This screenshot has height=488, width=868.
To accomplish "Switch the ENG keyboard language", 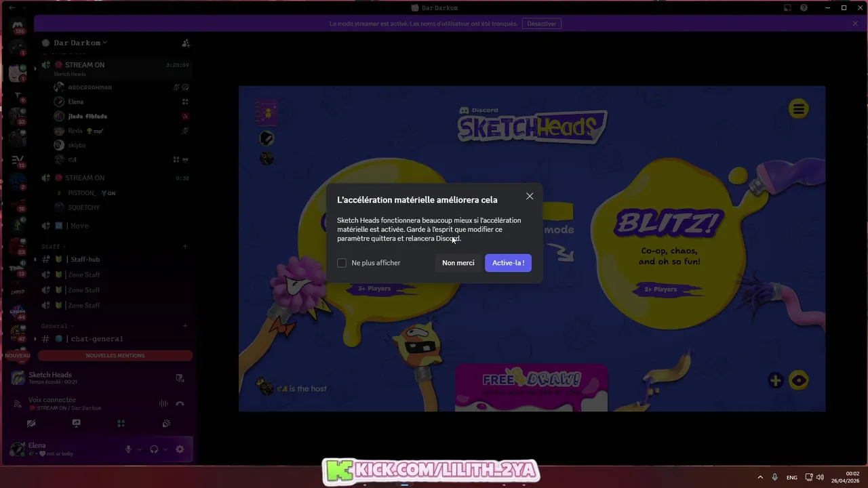I will 792,477.
